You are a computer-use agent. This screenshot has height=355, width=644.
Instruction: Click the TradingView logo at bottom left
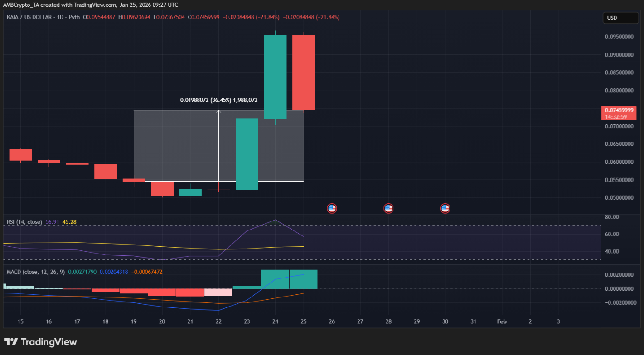point(40,342)
